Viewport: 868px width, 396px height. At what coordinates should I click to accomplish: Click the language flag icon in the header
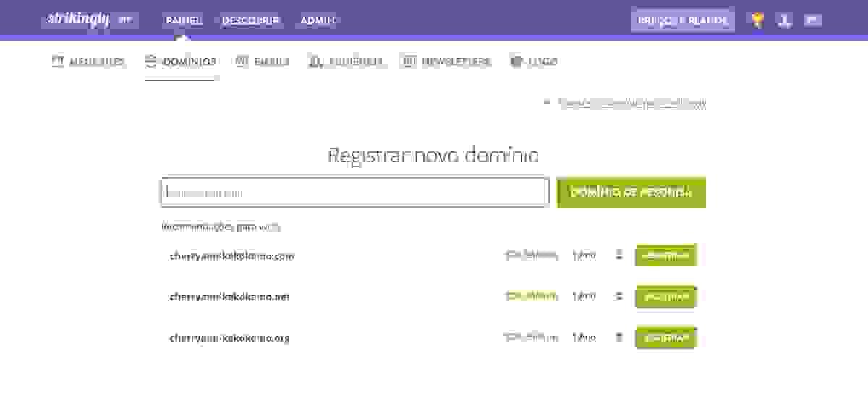pos(813,20)
